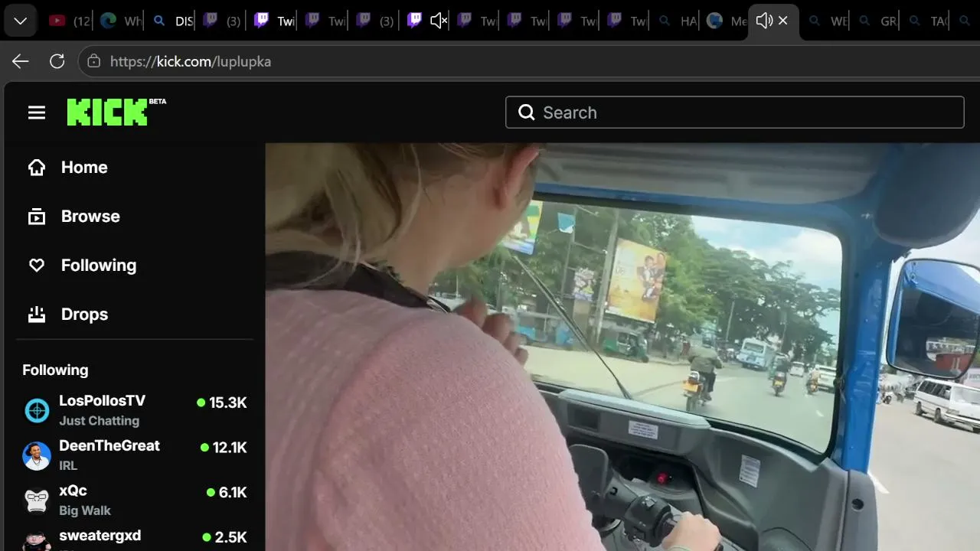Open sweatergxd's channel in the Following list
Screen dimensions: 980x551
pyautogui.click(x=135, y=538)
